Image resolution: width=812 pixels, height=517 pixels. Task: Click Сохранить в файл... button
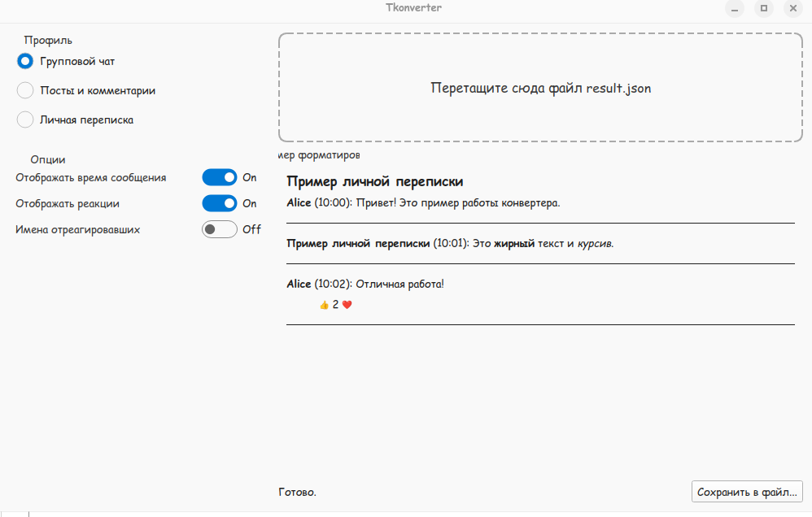tap(747, 492)
